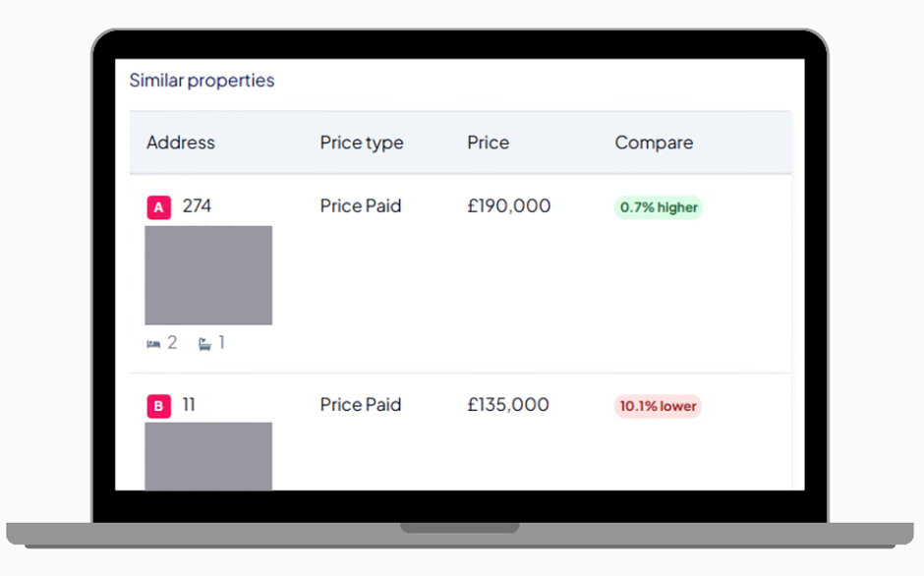
Task: Sort by the Price type column header
Action: (x=362, y=143)
